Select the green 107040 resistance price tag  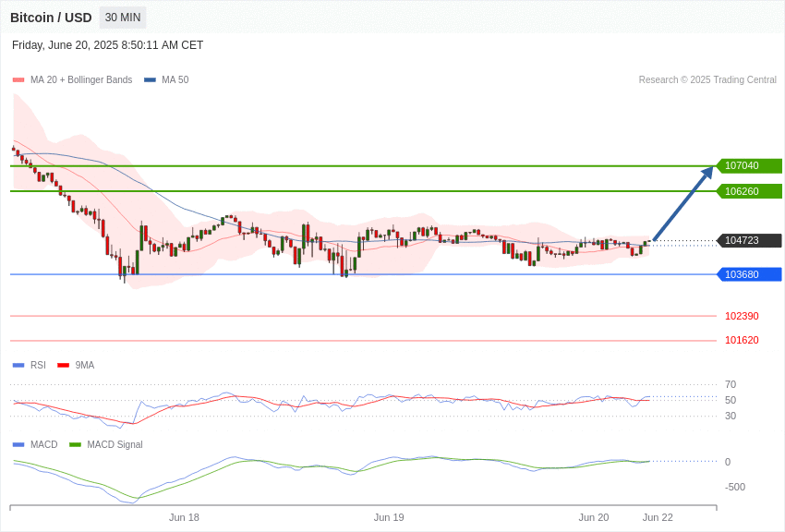point(750,165)
